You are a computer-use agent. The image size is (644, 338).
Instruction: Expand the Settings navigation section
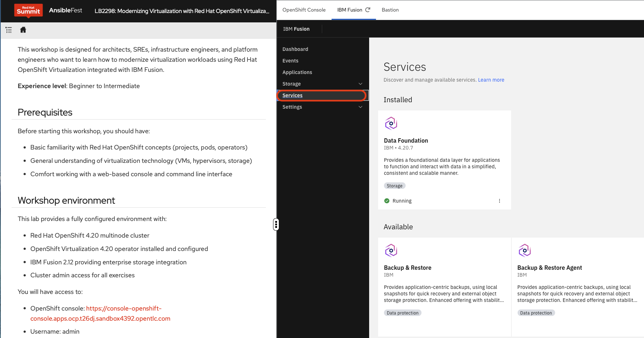point(360,107)
